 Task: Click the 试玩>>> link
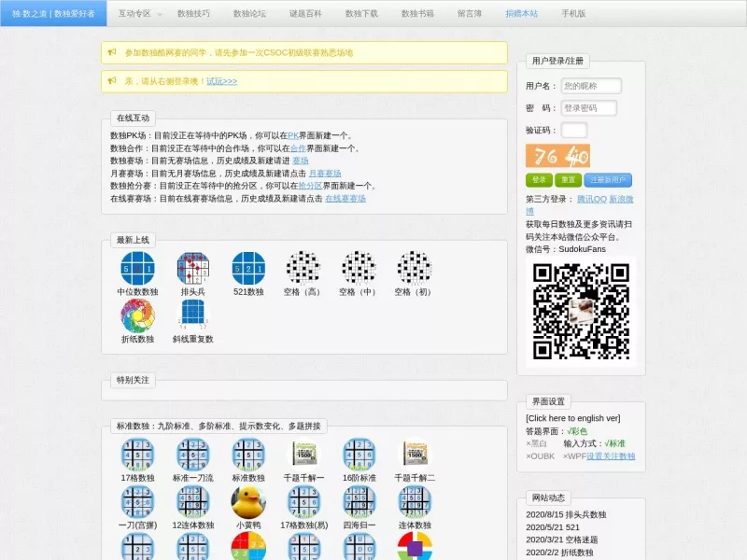tap(221, 81)
